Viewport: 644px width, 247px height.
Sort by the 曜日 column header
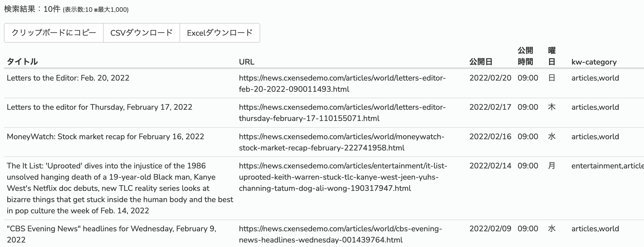pos(552,56)
